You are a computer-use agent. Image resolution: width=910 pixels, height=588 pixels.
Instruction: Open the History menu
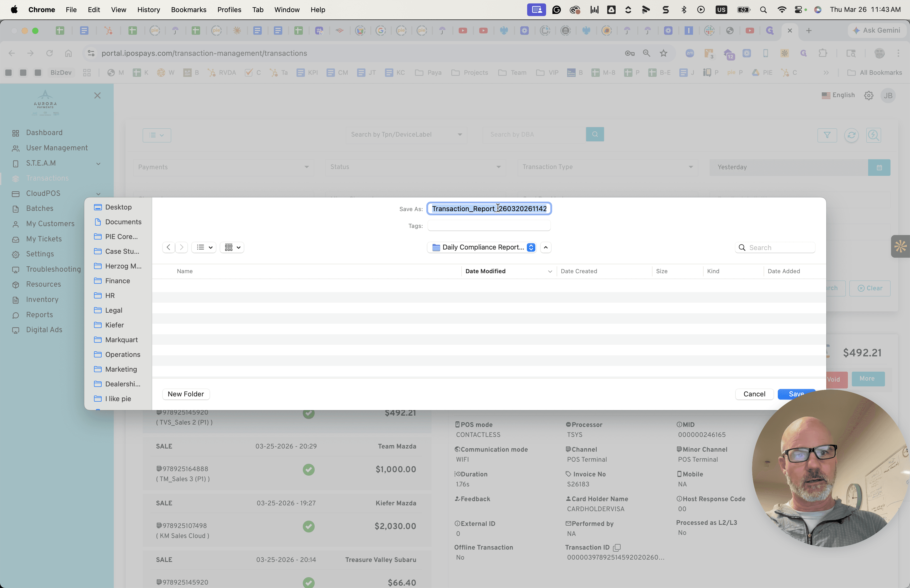[149, 9]
